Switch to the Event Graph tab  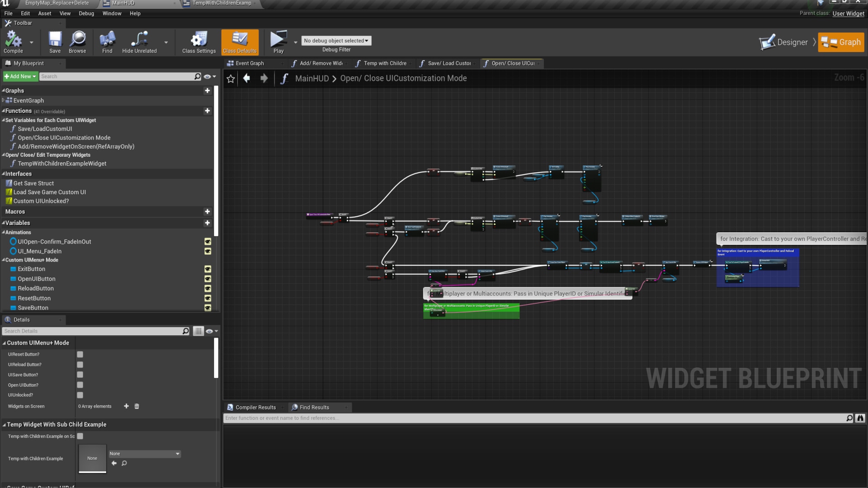click(249, 63)
